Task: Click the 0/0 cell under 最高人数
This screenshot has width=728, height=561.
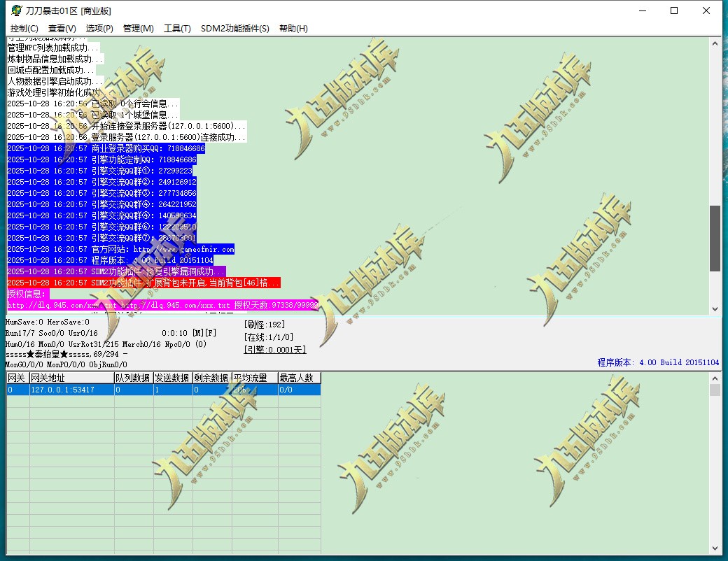Action: (x=299, y=390)
